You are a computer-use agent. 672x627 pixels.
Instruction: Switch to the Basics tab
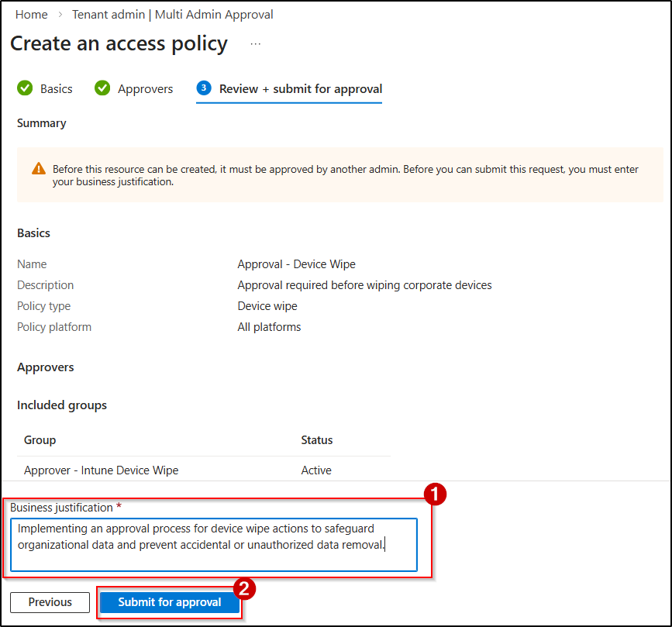point(54,88)
